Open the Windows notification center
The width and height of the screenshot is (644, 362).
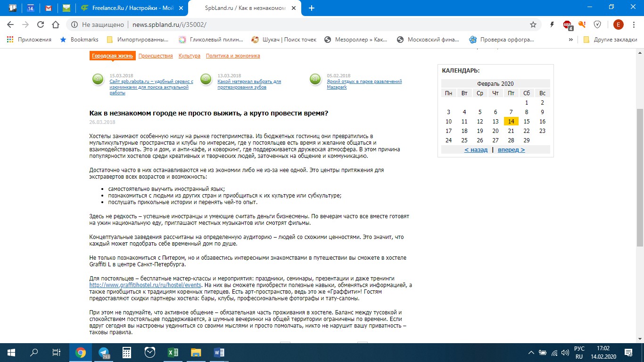pos(628,353)
